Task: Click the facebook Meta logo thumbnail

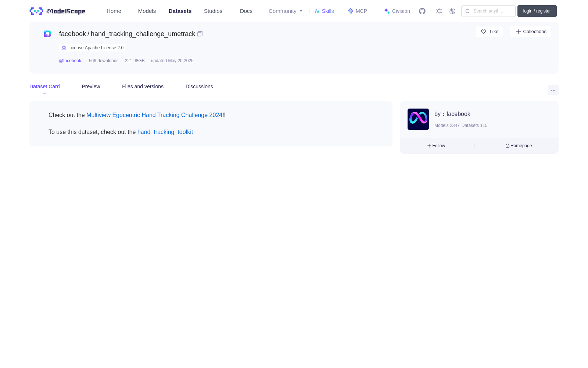Action: click(x=418, y=119)
